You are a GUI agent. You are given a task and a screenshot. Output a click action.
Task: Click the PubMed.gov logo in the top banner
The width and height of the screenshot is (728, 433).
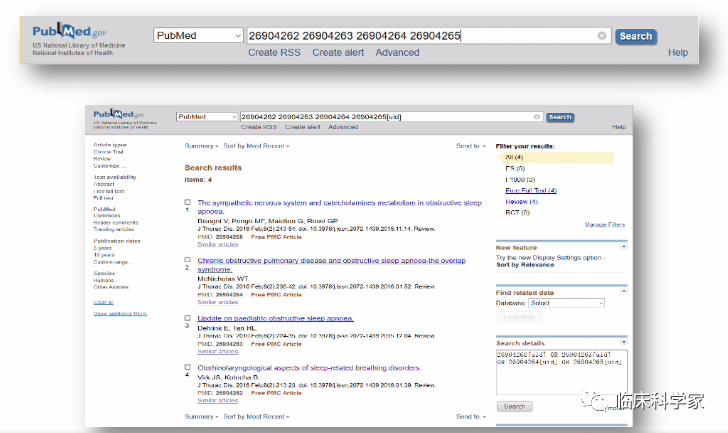pyautogui.click(x=70, y=31)
